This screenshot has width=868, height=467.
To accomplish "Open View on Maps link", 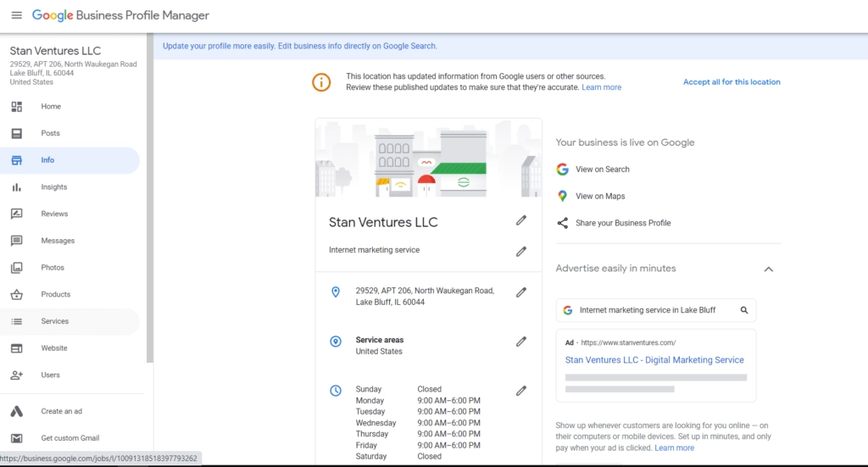I will coord(600,197).
